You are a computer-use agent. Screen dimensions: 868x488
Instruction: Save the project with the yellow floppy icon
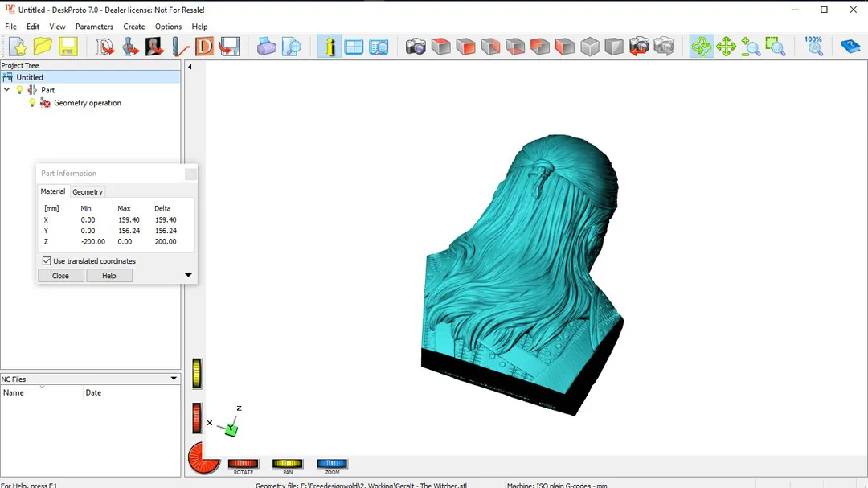coord(68,47)
